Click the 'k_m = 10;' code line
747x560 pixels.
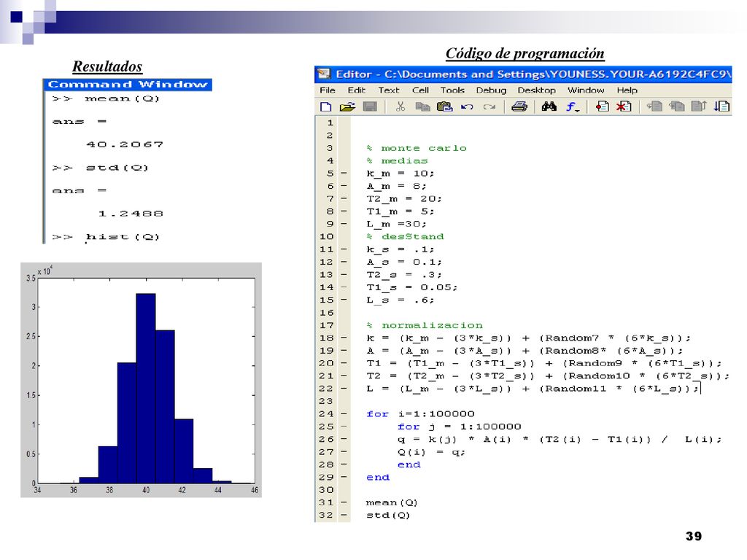tap(400, 174)
